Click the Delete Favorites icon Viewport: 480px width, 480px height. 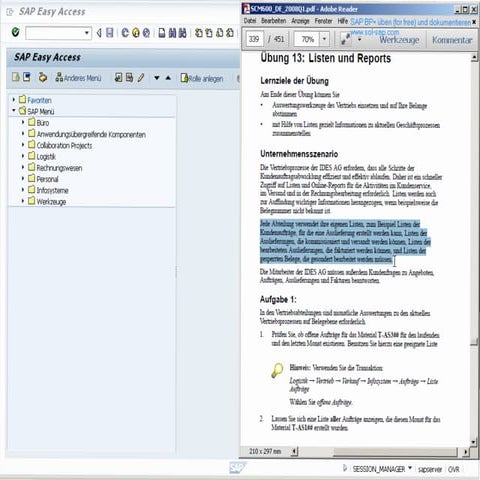129,78
